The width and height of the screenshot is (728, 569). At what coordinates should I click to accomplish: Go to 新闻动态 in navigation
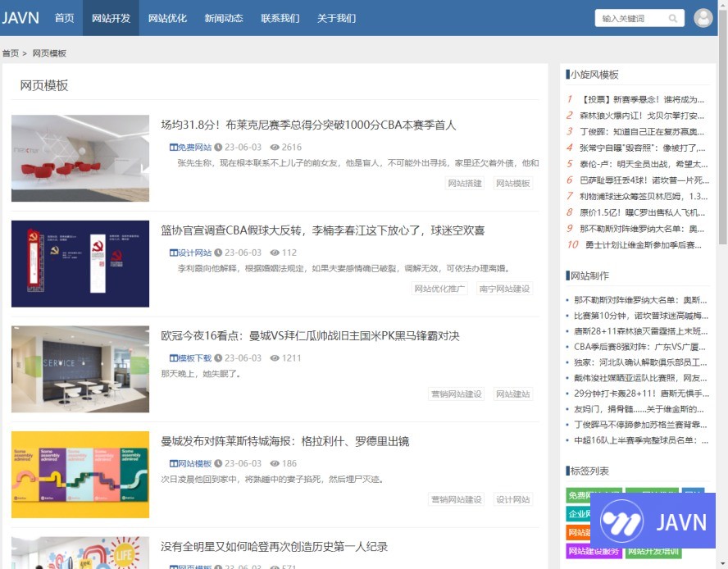(x=224, y=18)
